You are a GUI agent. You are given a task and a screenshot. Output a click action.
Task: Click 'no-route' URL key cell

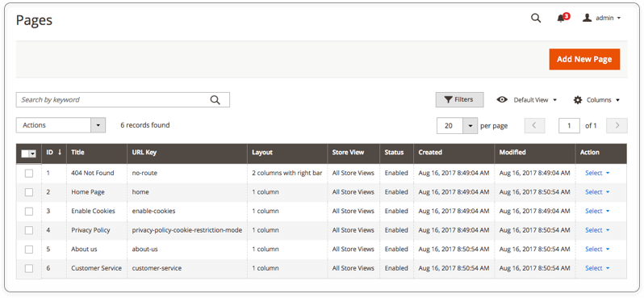click(x=144, y=173)
